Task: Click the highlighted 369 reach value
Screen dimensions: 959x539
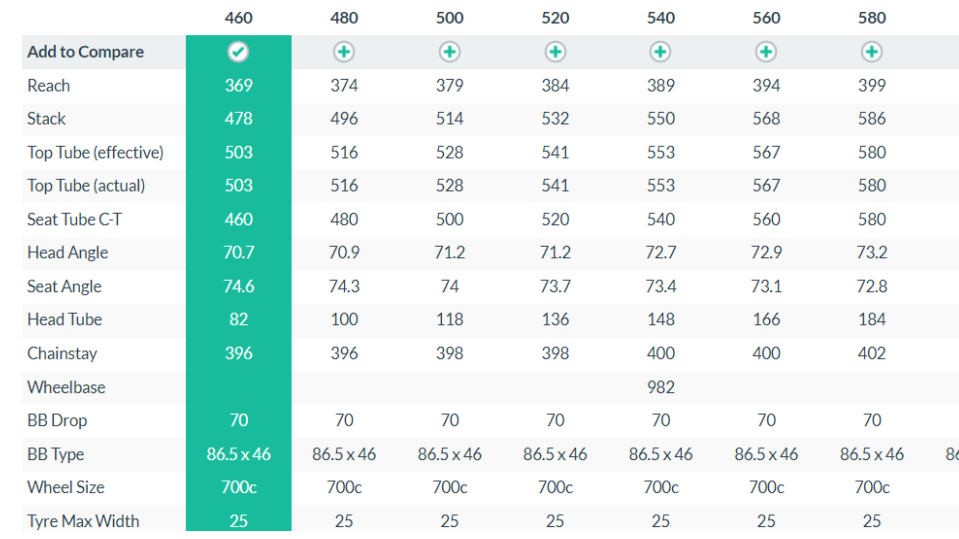Action: 238,86
